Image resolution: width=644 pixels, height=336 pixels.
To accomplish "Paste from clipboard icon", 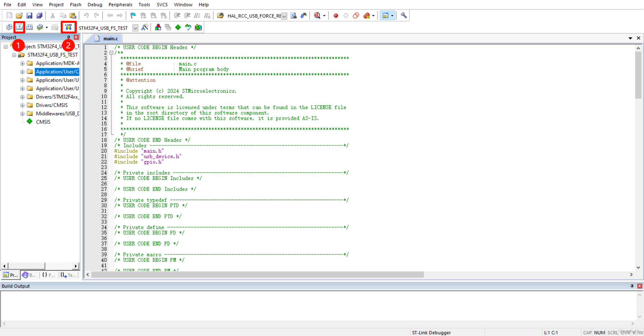I will (x=73, y=15).
